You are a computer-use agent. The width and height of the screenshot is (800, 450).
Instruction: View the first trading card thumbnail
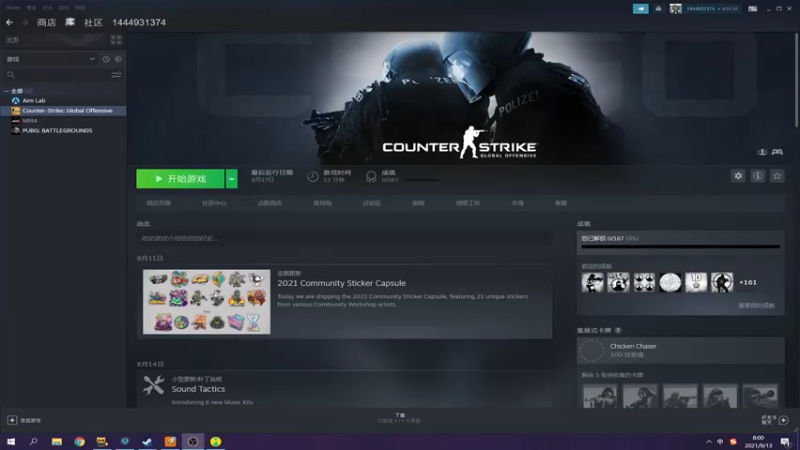600,396
